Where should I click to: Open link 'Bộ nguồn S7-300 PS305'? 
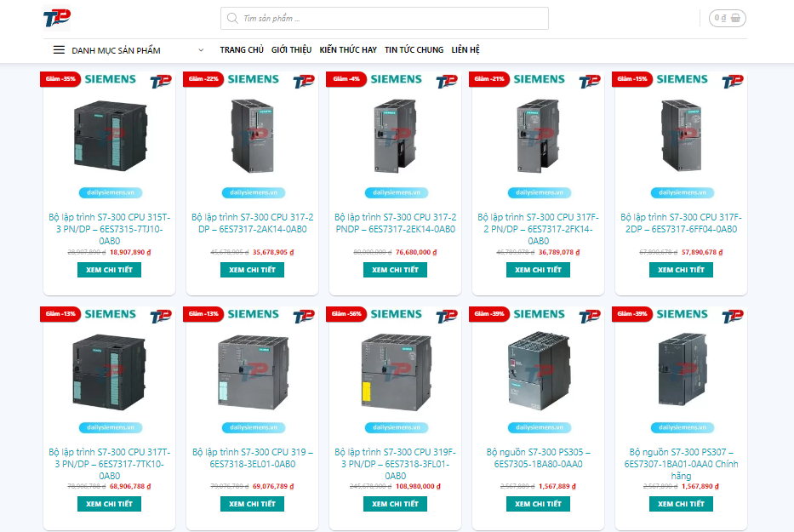pyautogui.click(x=539, y=458)
